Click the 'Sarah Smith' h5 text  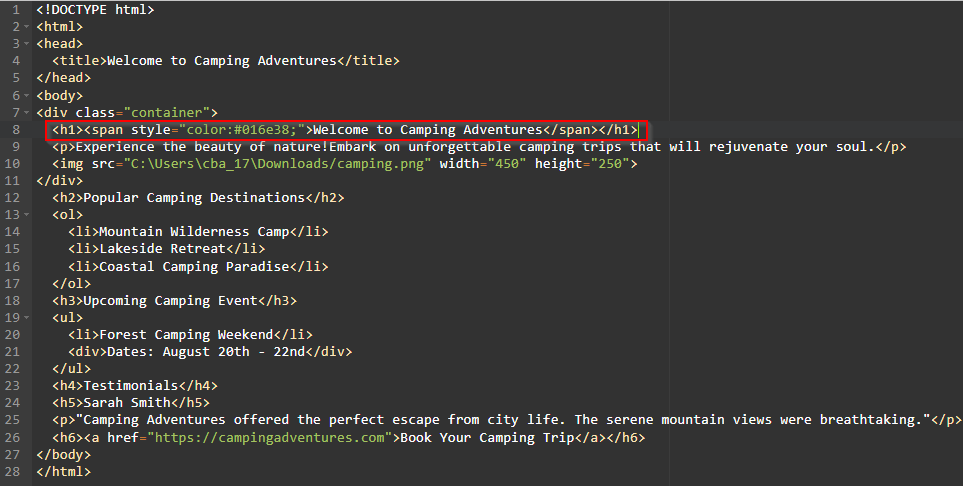[127, 403]
